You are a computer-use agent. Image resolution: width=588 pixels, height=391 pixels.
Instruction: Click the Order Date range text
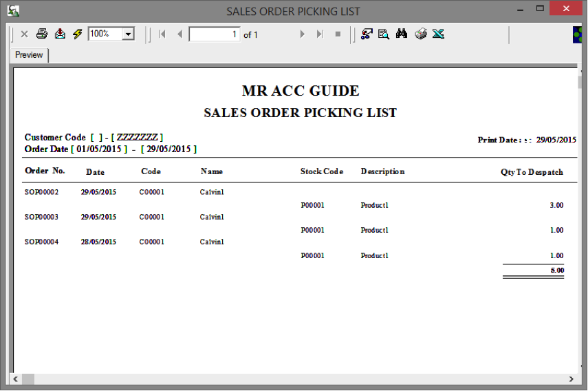point(111,149)
